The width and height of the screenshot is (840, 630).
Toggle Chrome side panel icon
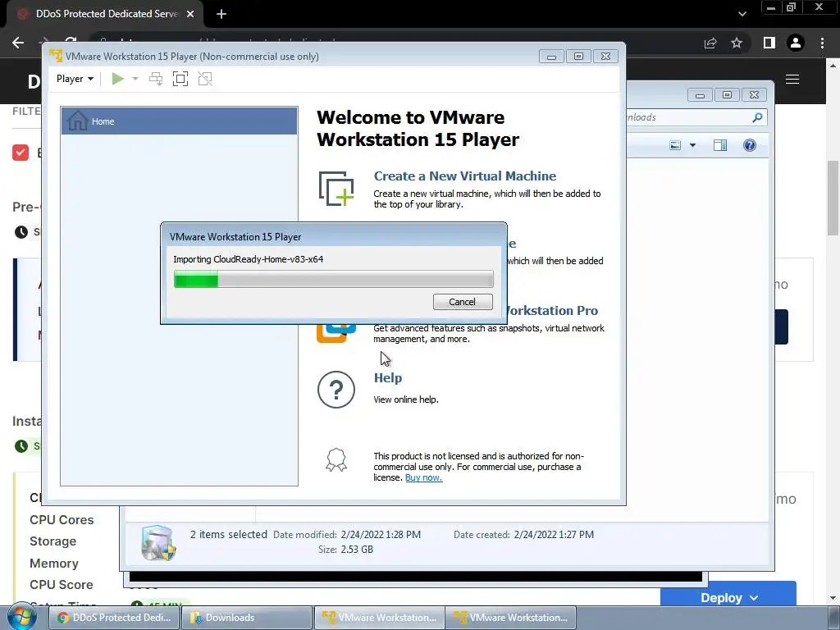click(769, 43)
